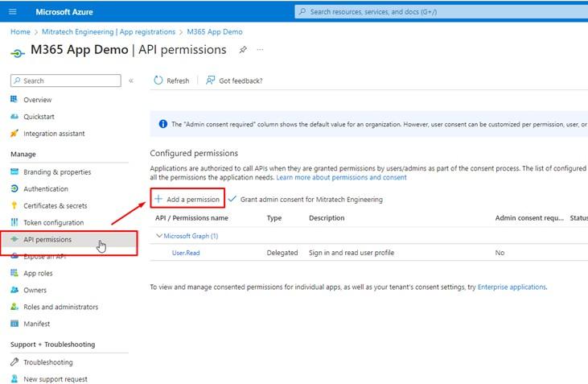Open the Authentication page
Viewport: 588px width, 384px height.
(46, 189)
